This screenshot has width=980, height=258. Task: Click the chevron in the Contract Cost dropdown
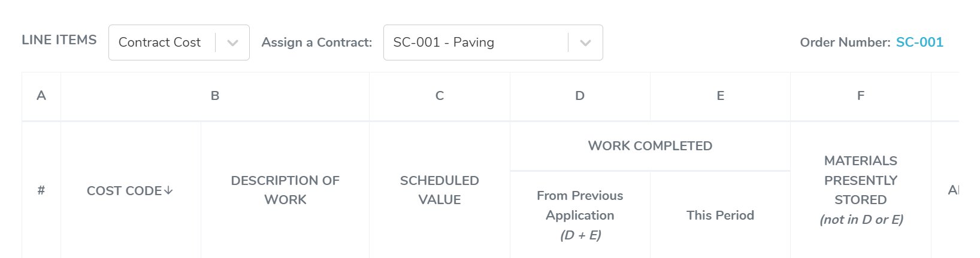pos(233,43)
